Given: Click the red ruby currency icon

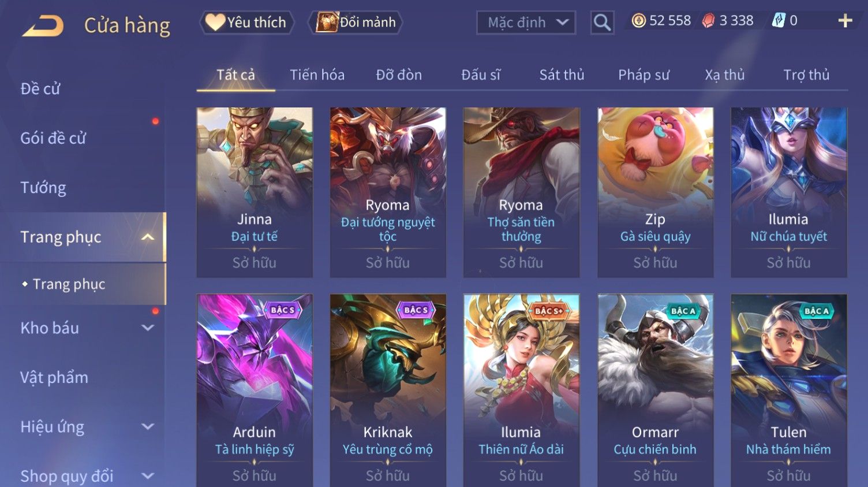Looking at the screenshot, I should pyautogui.click(x=708, y=21).
